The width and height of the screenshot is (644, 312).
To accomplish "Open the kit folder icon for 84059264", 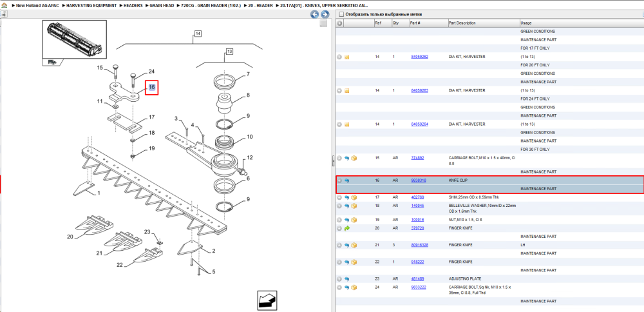I will tap(346, 124).
